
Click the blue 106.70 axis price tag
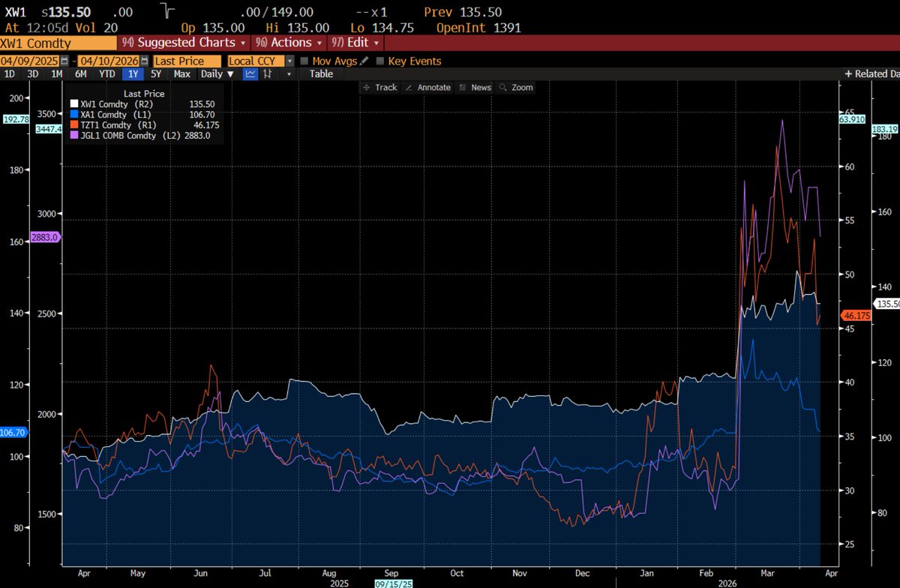pyautogui.click(x=15, y=432)
